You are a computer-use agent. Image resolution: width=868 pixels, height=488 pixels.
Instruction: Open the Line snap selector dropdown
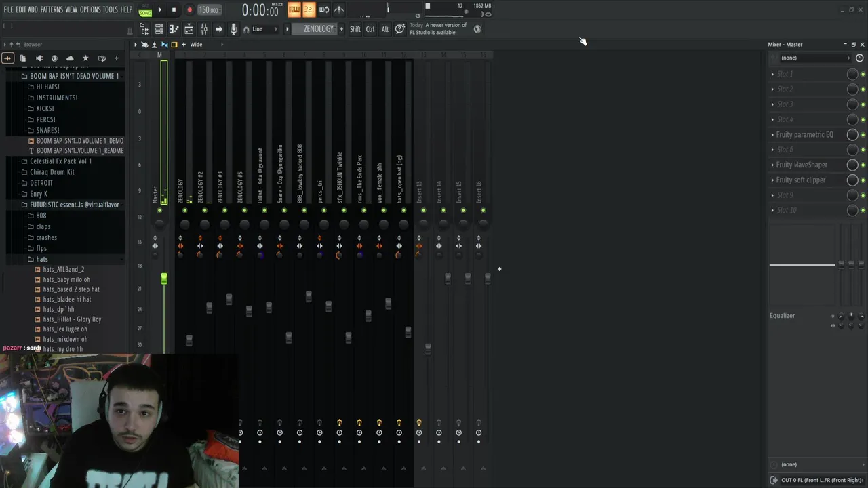(x=266, y=29)
